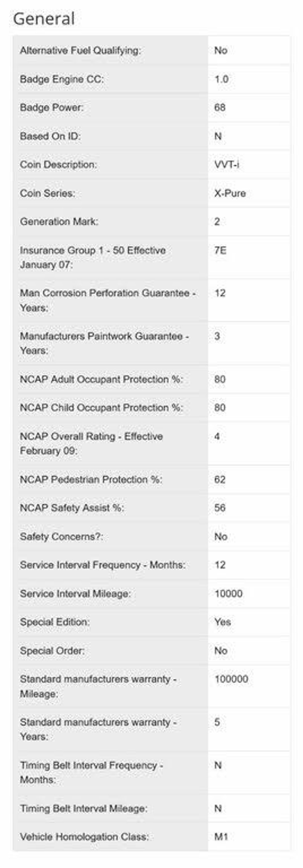The width and height of the screenshot is (303, 868).
Task: Select NCAP Safety Assist value 56
Action: pos(220,508)
